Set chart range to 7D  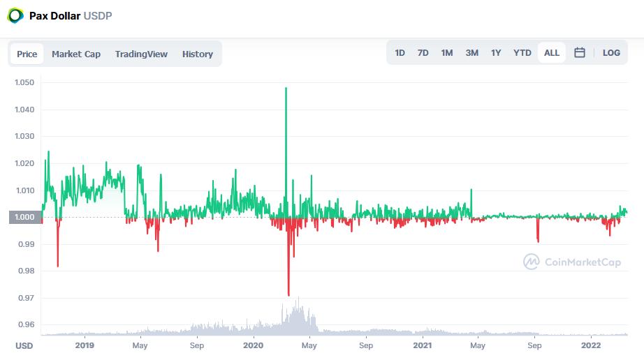click(x=423, y=52)
